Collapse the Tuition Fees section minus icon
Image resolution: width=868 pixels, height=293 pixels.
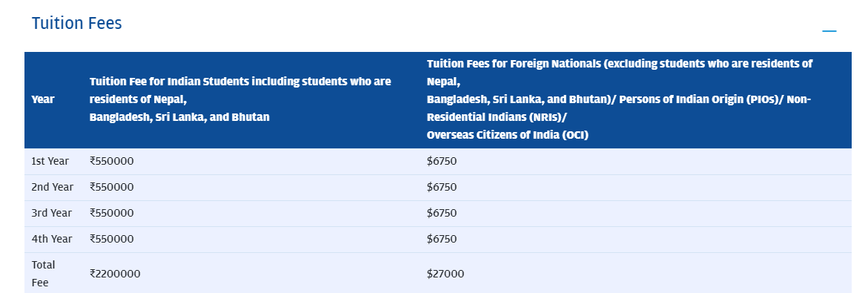coord(829,31)
